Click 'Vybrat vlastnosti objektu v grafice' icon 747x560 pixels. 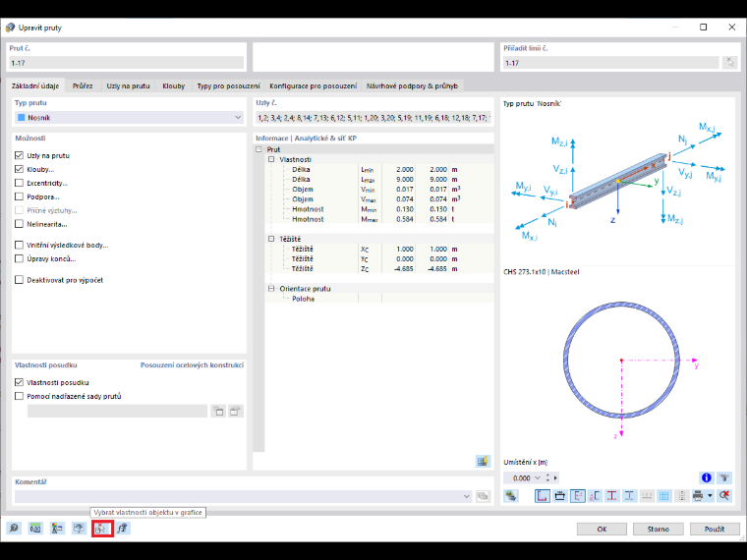pos(102,529)
